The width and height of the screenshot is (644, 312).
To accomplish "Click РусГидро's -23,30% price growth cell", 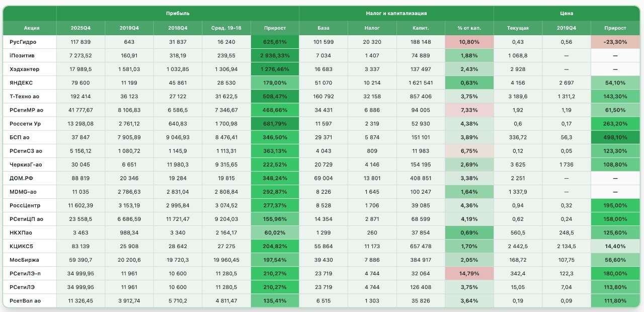I will point(615,42).
